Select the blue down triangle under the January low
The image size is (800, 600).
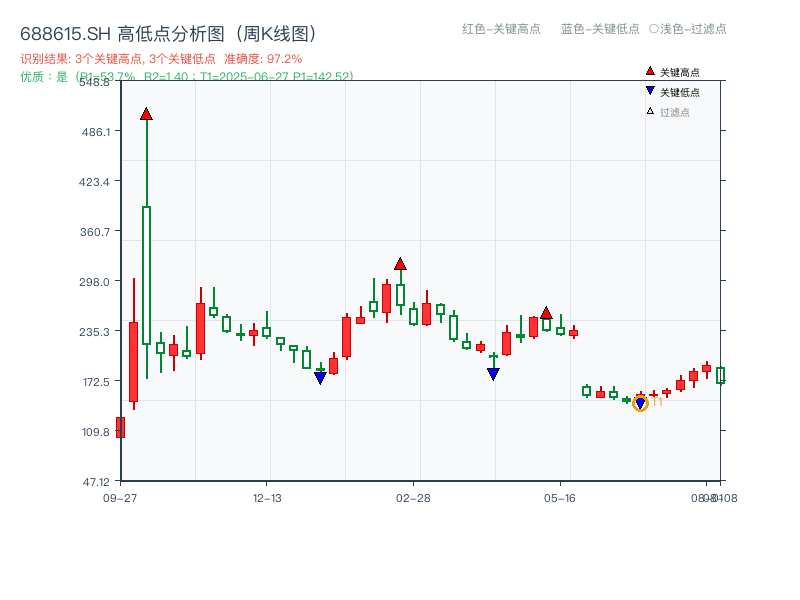tap(320, 378)
